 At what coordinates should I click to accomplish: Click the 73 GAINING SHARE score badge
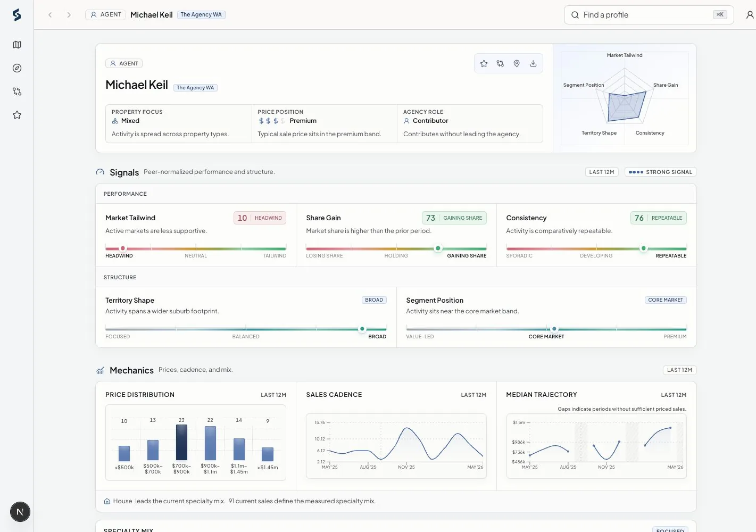point(454,218)
